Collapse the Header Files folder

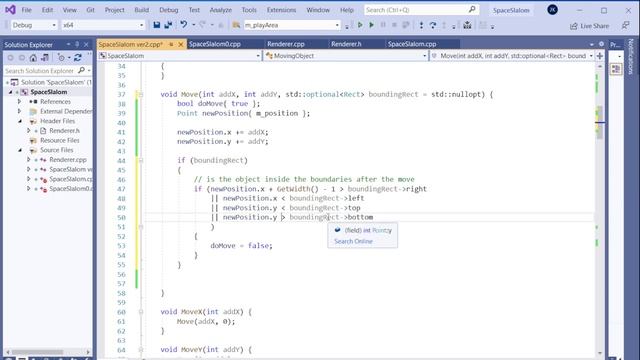click(x=20, y=121)
